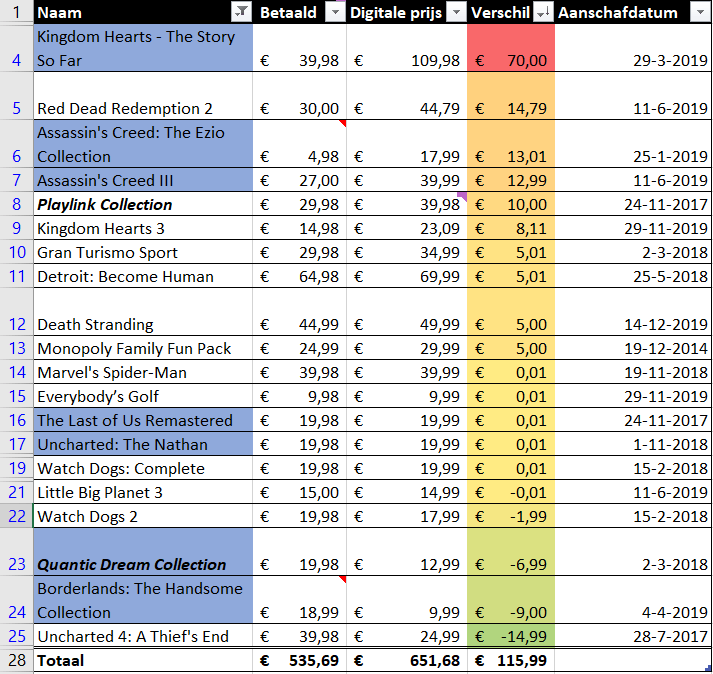This screenshot has height=674, width=713.
Task: Open the Verschil sort filter dropdown
Action: tap(543, 12)
